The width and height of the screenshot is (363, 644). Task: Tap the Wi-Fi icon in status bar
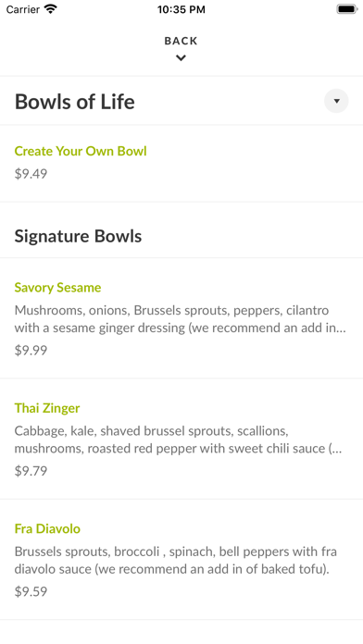tap(51, 9)
